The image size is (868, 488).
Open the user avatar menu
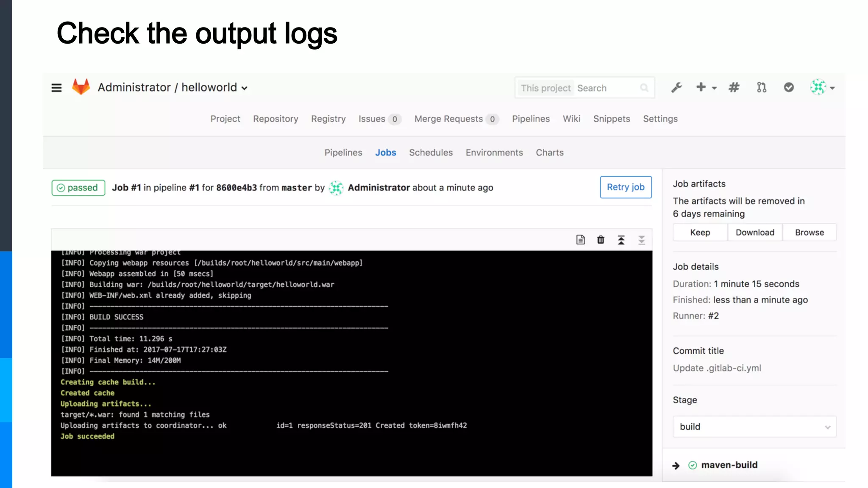pyautogui.click(x=818, y=87)
